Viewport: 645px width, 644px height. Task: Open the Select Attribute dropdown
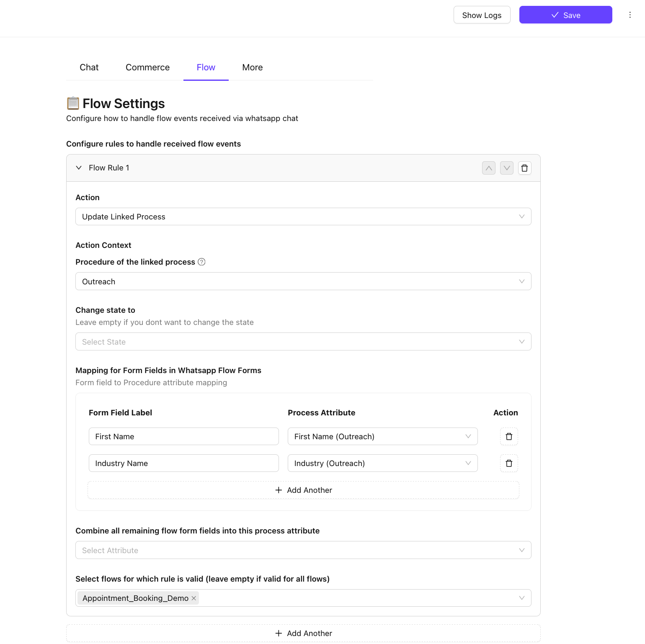click(x=303, y=550)
